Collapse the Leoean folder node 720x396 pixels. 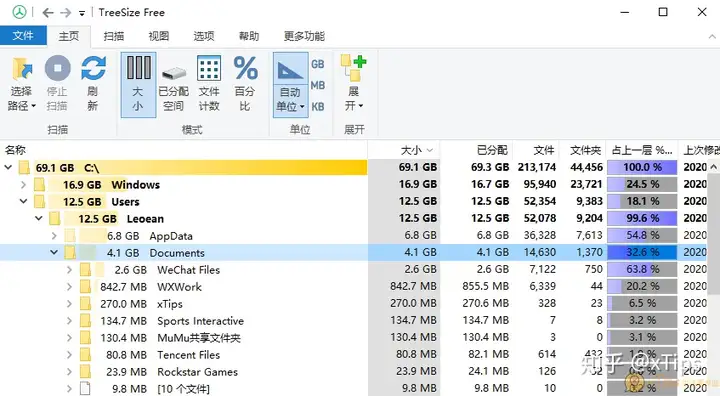click(39, 219)
